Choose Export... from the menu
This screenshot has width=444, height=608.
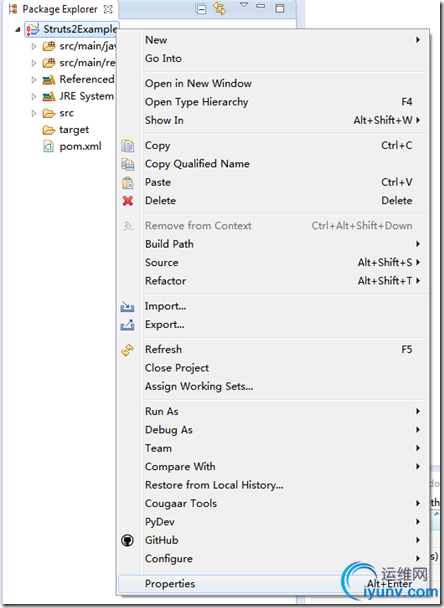click(284, 324)
